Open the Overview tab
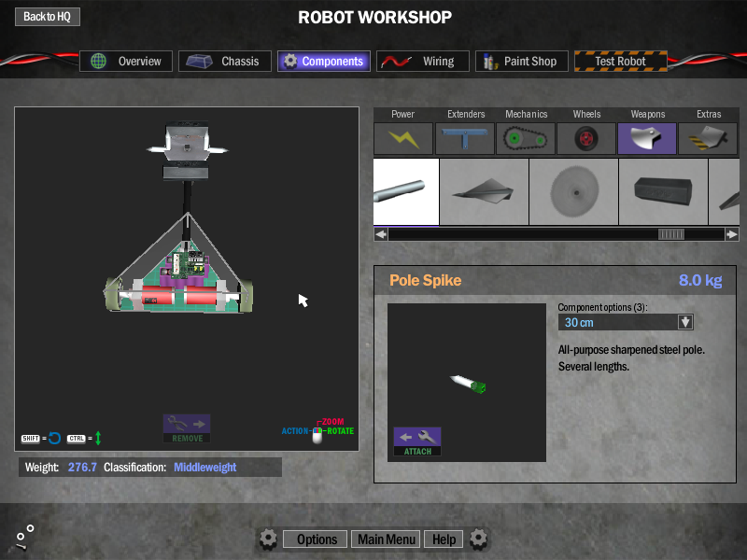This screenshot has height=560, width=747. click(x=126, y=61)
